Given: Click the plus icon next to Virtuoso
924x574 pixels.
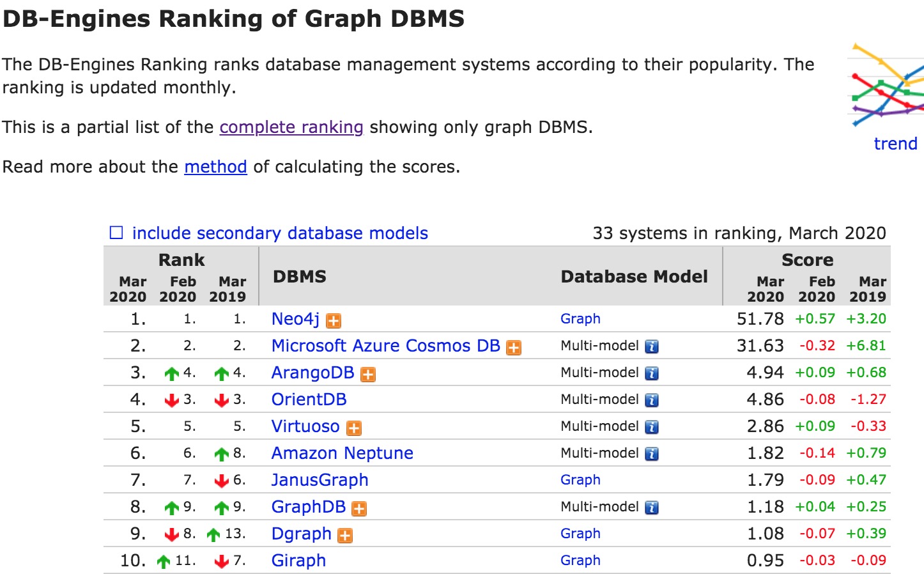Looking at the screenshot, I should [x=354, y=428].
